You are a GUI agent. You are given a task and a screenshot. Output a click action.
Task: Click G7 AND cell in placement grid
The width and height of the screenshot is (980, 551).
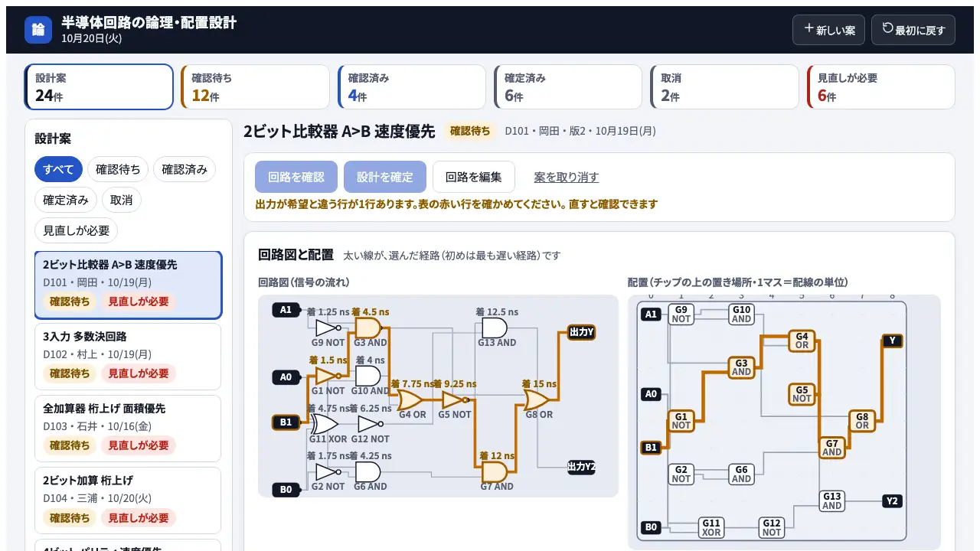pyautogui.click(x=832, y=448)
